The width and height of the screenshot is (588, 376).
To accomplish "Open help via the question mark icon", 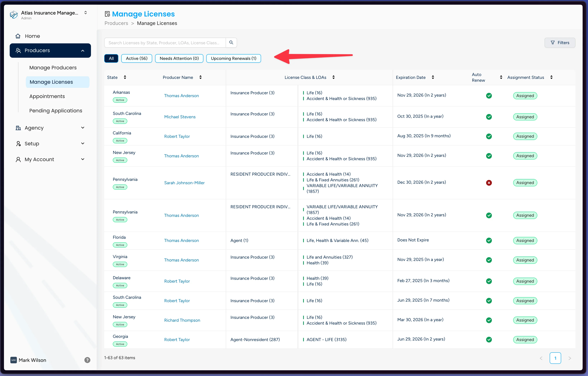I will (x=87, y=360).
